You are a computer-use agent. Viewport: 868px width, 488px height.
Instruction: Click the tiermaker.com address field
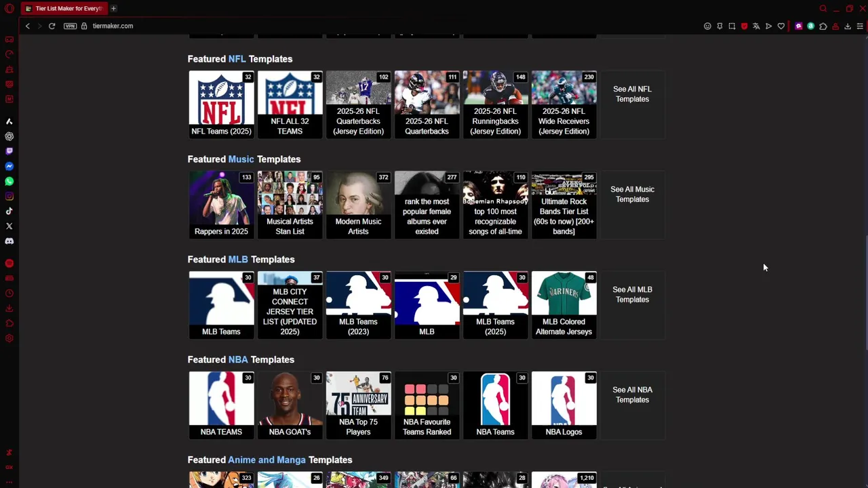pyautogui.click(x=113, y=26)
